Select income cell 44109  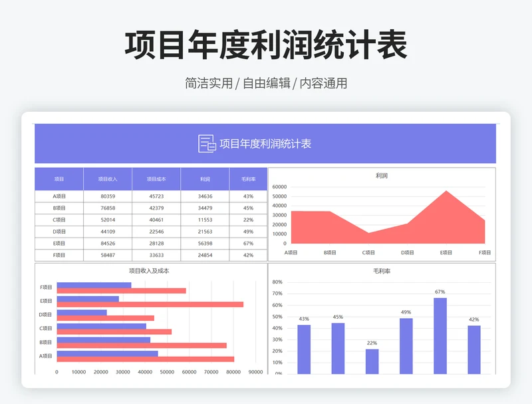coord(108,232)
